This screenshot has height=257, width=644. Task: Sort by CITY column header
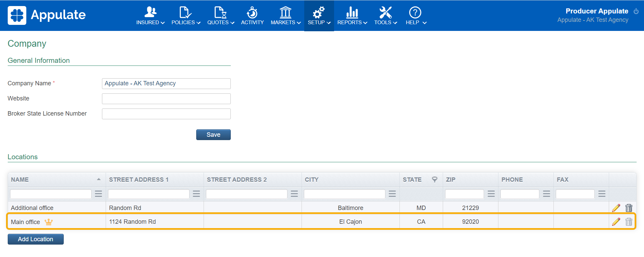pyautogui.click(x=312, y=180)
